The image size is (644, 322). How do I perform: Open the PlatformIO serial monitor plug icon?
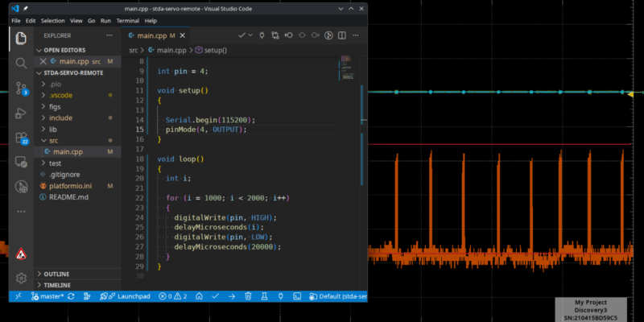[281, 296]
